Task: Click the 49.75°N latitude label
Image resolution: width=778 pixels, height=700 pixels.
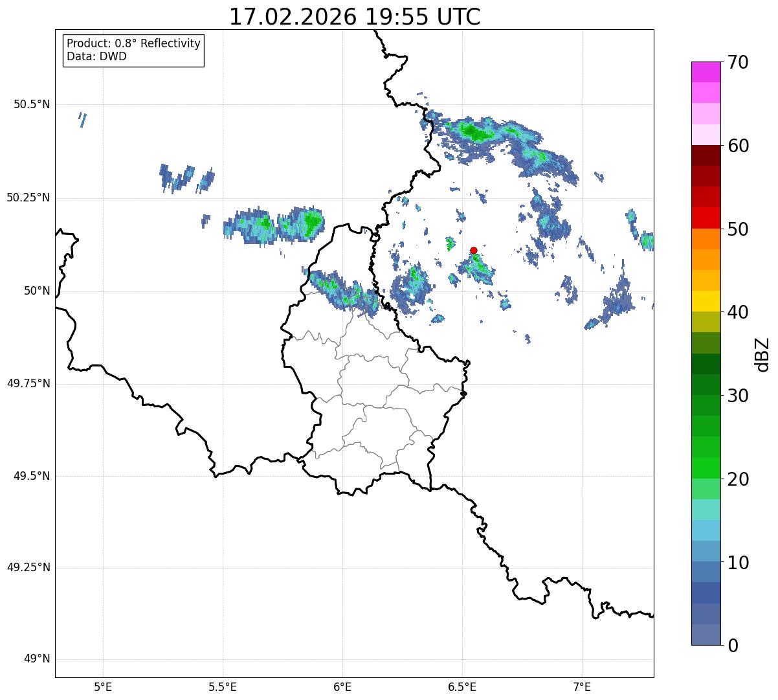Action: (28, 383)
